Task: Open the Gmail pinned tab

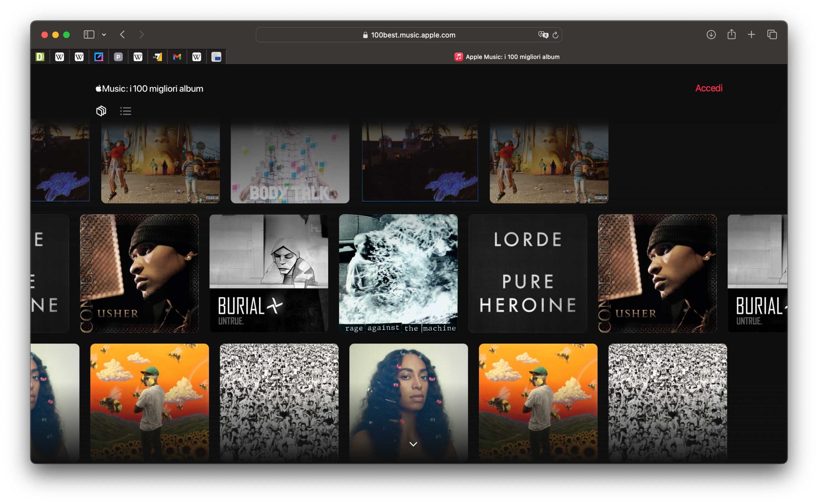Action: (x=177, y=57)
